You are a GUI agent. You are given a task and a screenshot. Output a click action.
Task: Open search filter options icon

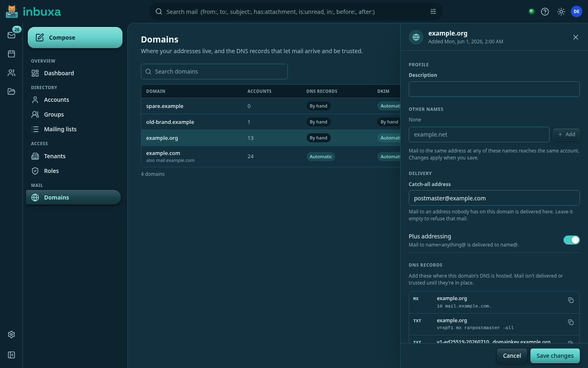(433, 11)
